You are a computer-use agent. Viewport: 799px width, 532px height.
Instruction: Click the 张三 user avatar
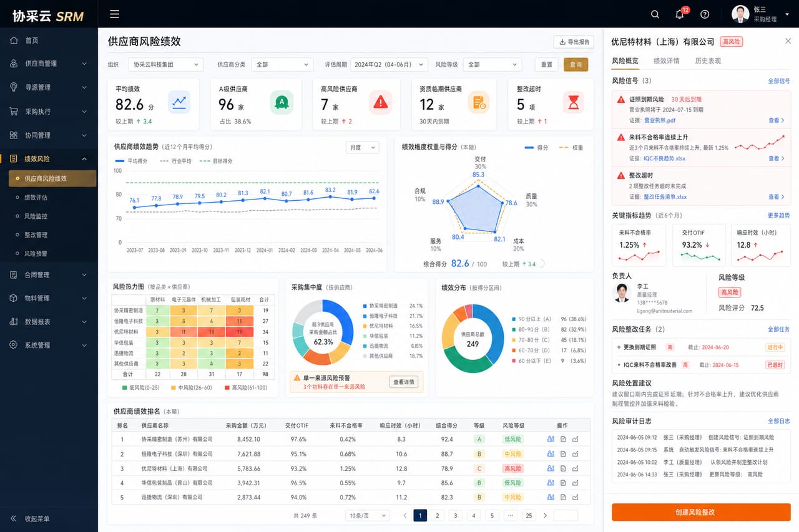click(x=740, y=14)
